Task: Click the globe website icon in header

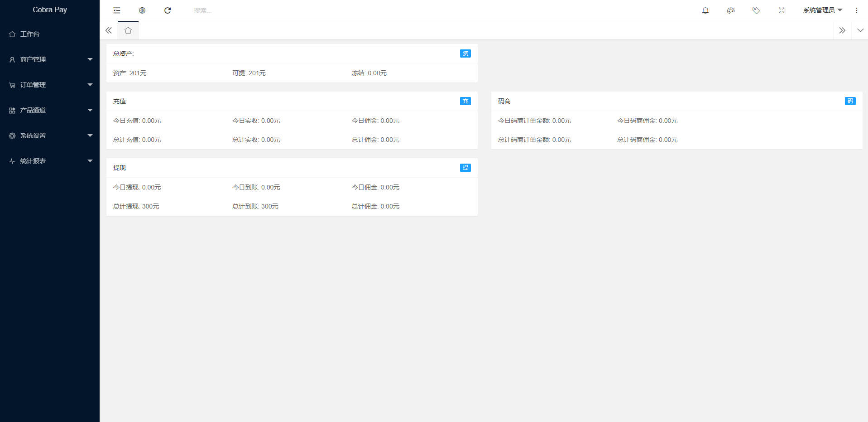Action: [x=142, y=10]
